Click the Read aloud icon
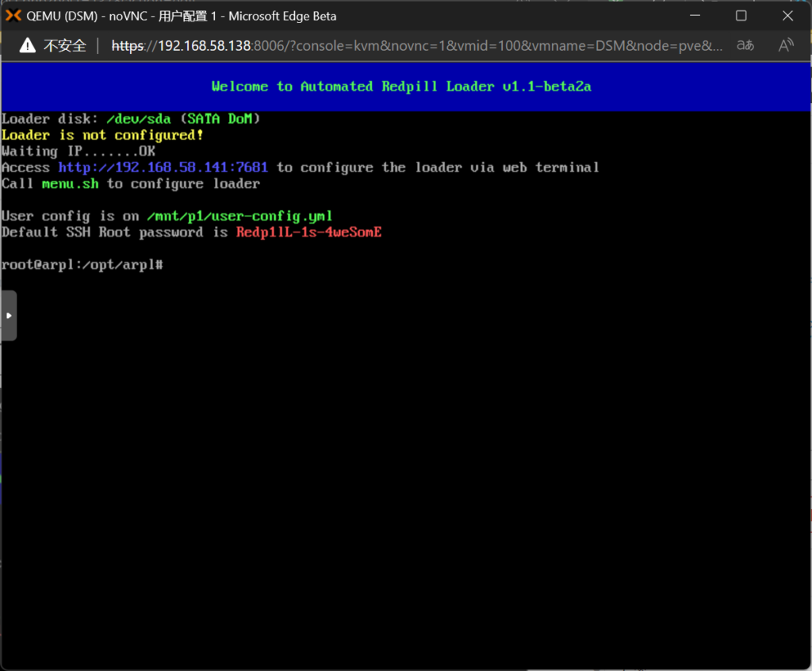The height and width of the screenshot is (671, 812). tap(786, 45)
